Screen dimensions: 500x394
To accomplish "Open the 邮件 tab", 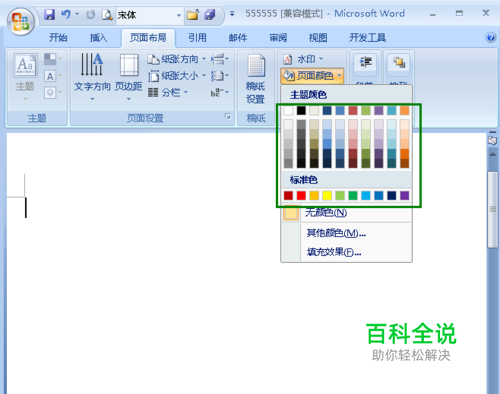I will click(x=238, y=38).
